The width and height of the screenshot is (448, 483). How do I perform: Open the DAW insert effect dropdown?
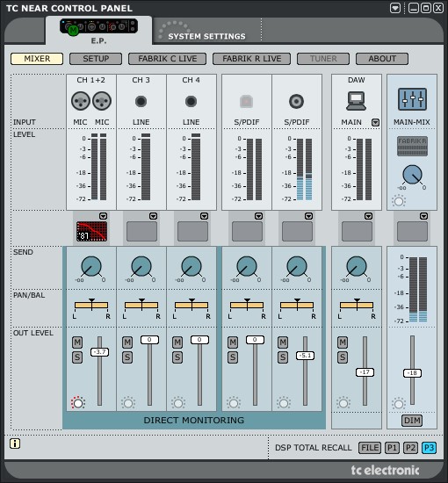(368, 216)
